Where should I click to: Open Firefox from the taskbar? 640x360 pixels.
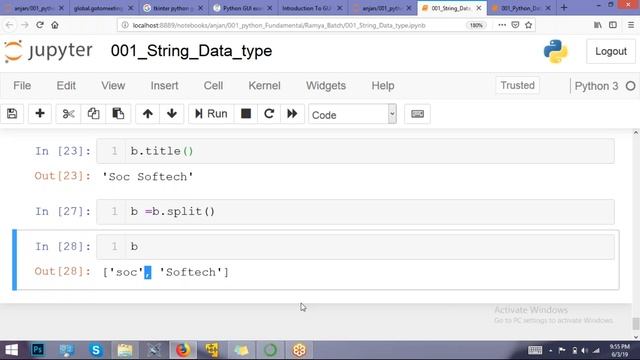click(183, 350)
